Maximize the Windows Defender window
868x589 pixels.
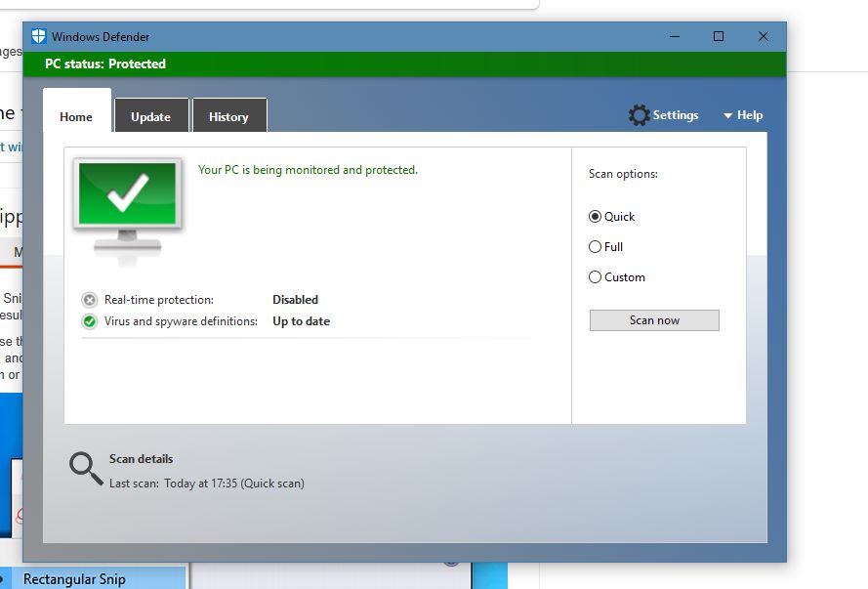coord(719,36)
